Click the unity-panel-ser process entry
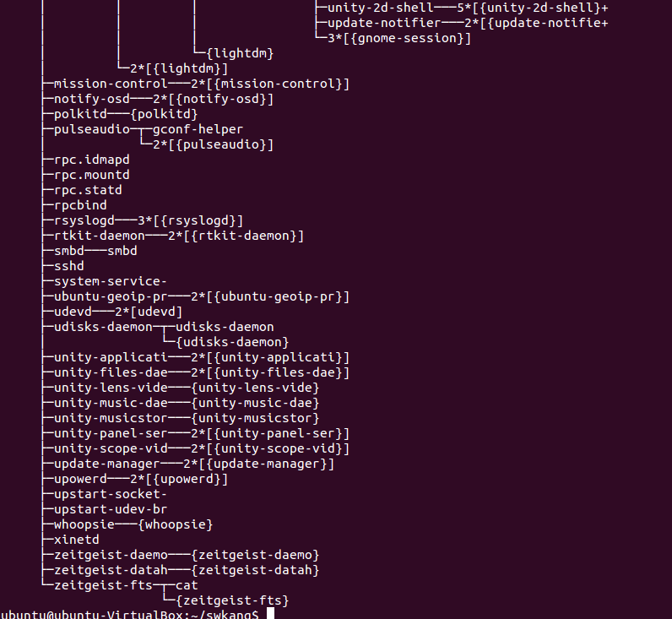672x619 pixels. [111, 433]
